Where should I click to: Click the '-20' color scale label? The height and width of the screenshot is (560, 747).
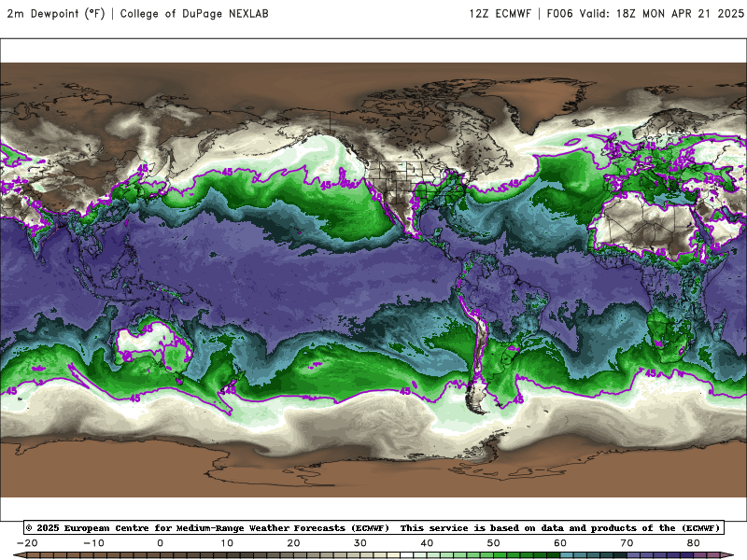(x=27, y=543)
